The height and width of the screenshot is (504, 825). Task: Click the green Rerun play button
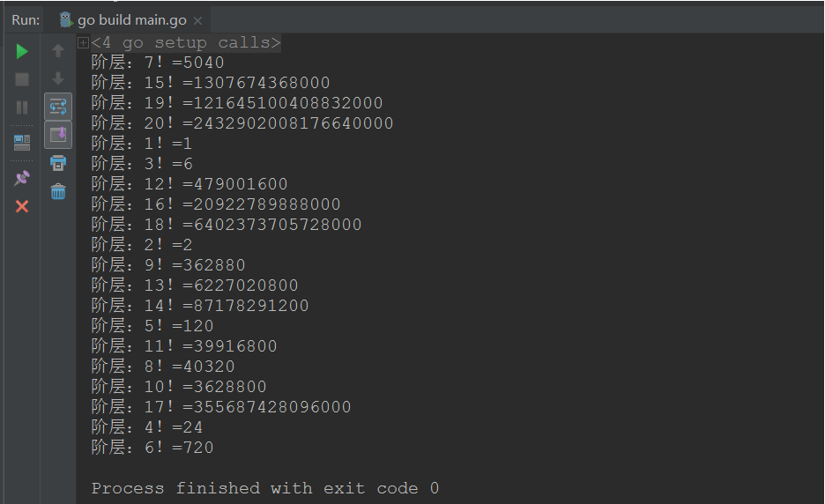point(22,52)
